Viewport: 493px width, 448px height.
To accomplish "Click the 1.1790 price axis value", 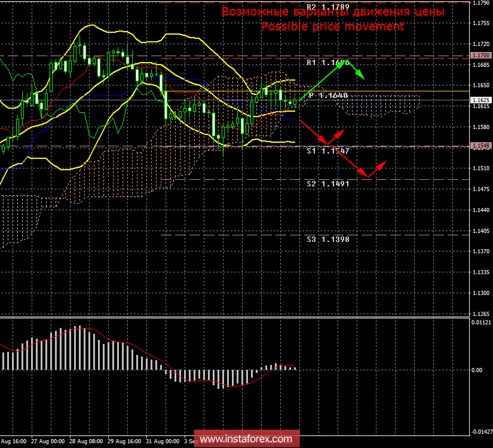I will [481, 3].
